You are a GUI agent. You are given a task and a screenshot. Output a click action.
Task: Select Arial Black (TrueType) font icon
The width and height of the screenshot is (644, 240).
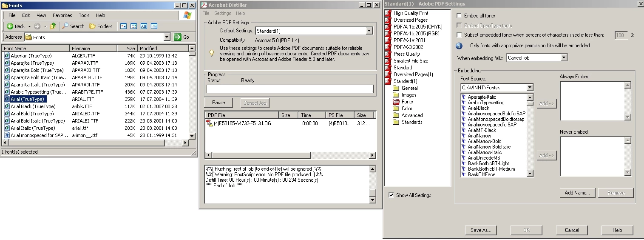(7, 106)
